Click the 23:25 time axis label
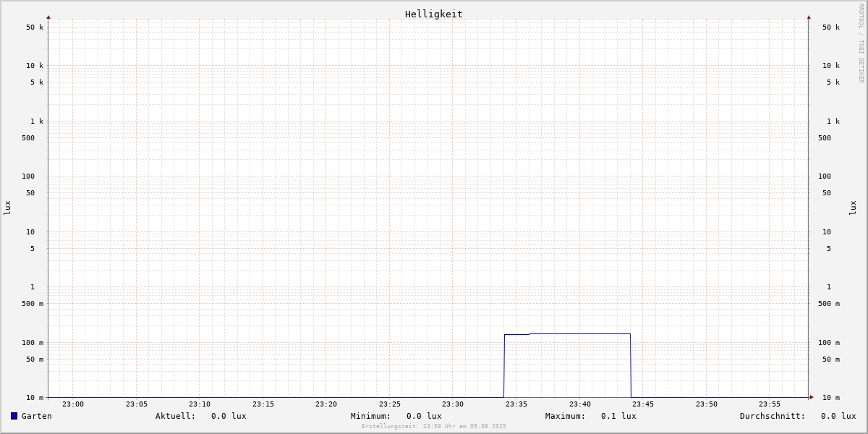 [x=390, y=404]
